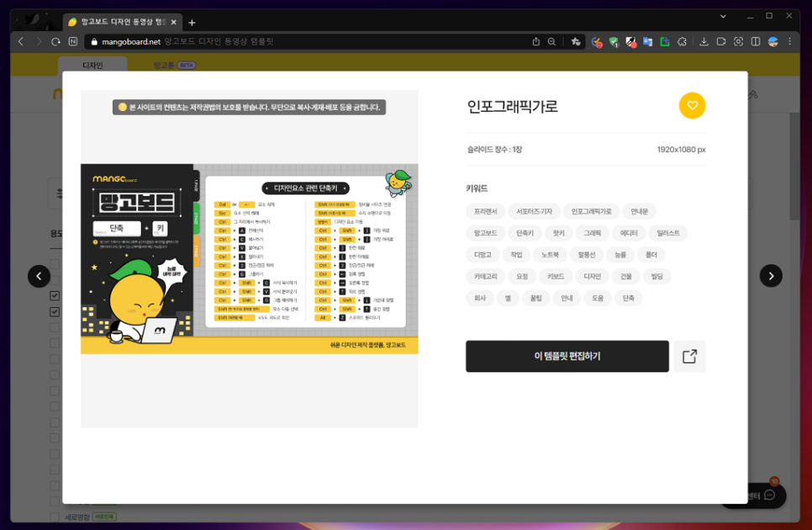Screen dimensions: 812x530
Task: Open the tab search dropdown chevron
Action: click(723, 16)
